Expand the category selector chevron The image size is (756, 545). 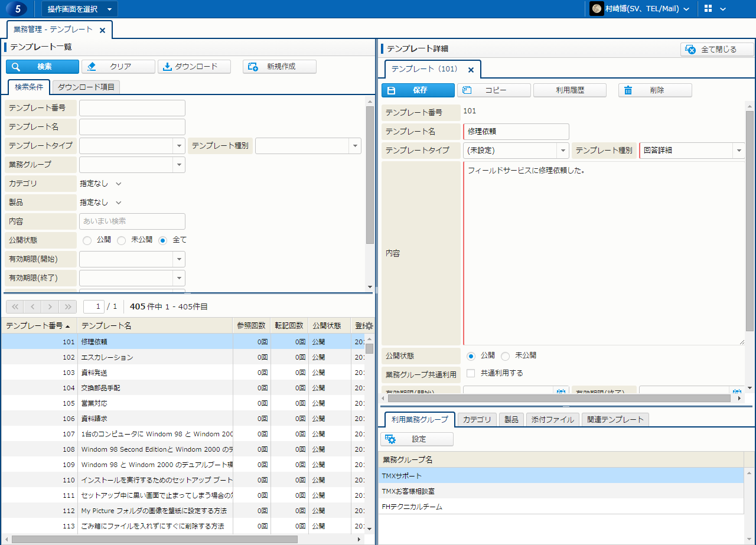coord(119,184)
